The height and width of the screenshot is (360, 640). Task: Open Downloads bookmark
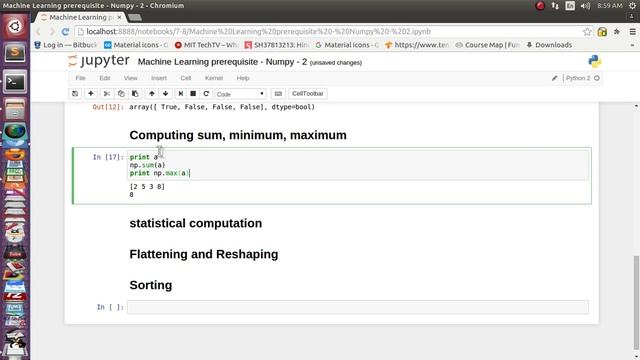[x=549, y=45]
